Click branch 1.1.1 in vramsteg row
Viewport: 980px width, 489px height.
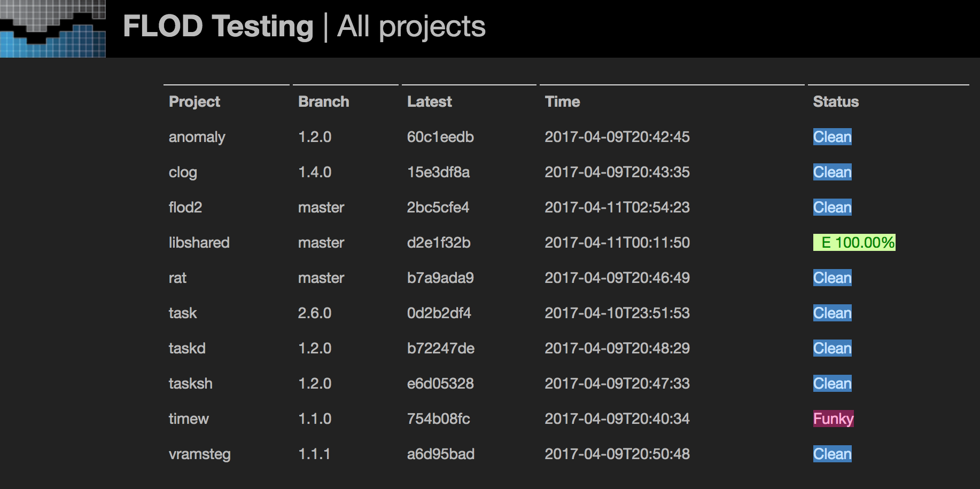pyautogui.click(x=314, y=454)
